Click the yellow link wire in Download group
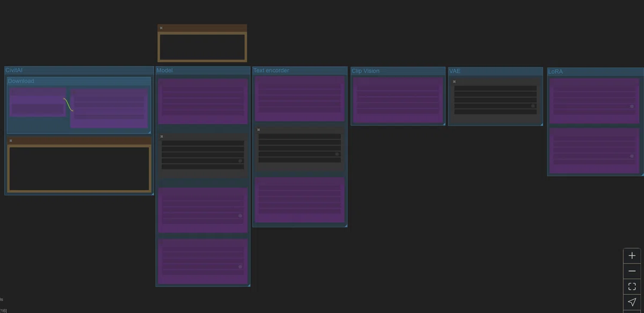Image resolution: width=644 pixels, height=313 pixels. (x=68, y=105)
